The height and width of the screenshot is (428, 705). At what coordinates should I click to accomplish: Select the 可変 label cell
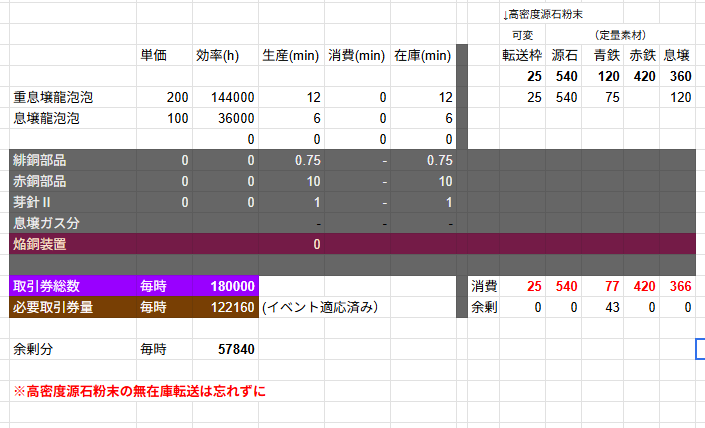coord(522,35)
